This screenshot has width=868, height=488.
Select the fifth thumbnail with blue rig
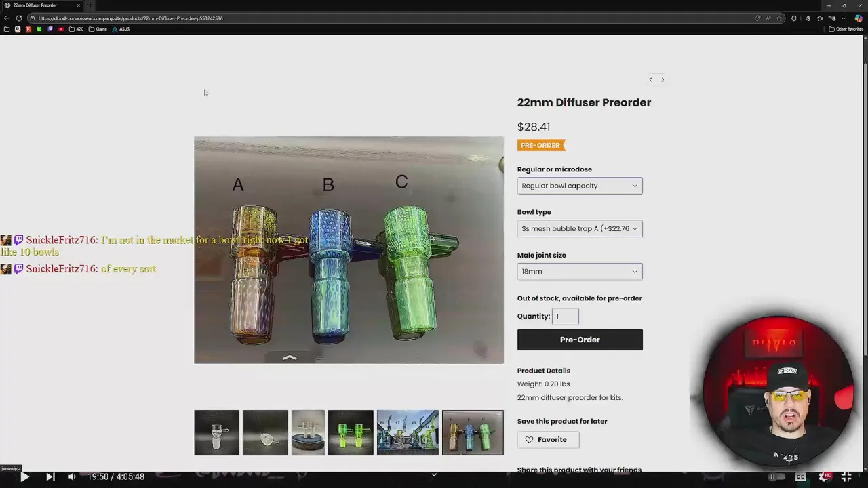click(x=408, y=432)
